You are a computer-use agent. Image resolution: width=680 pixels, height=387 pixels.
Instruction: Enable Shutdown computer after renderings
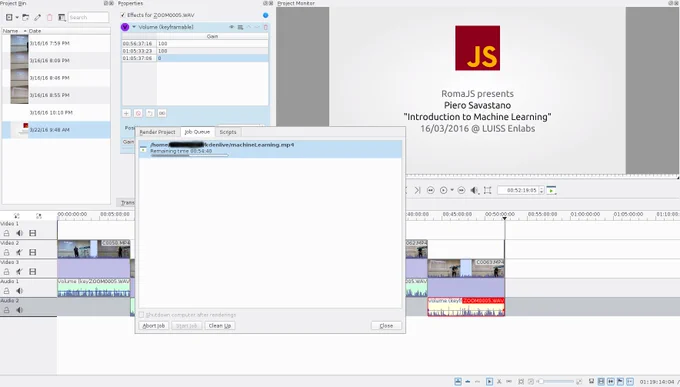[141, 315]
